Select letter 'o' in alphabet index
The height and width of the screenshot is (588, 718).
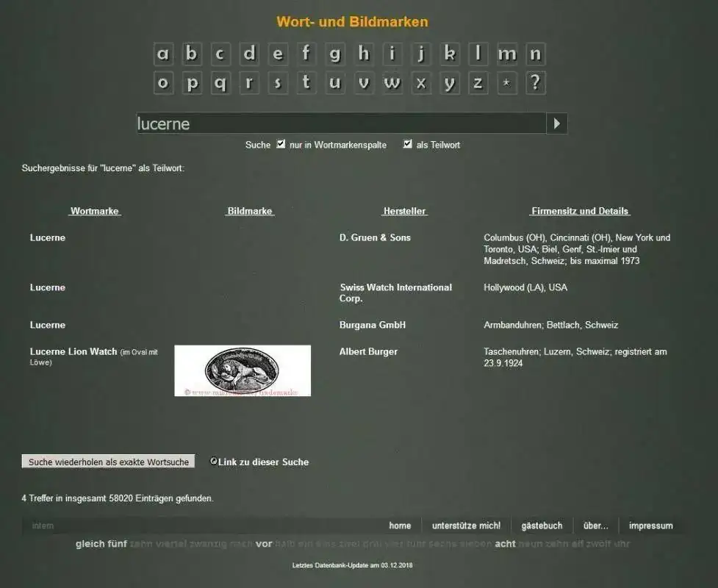tap(163, 83)
